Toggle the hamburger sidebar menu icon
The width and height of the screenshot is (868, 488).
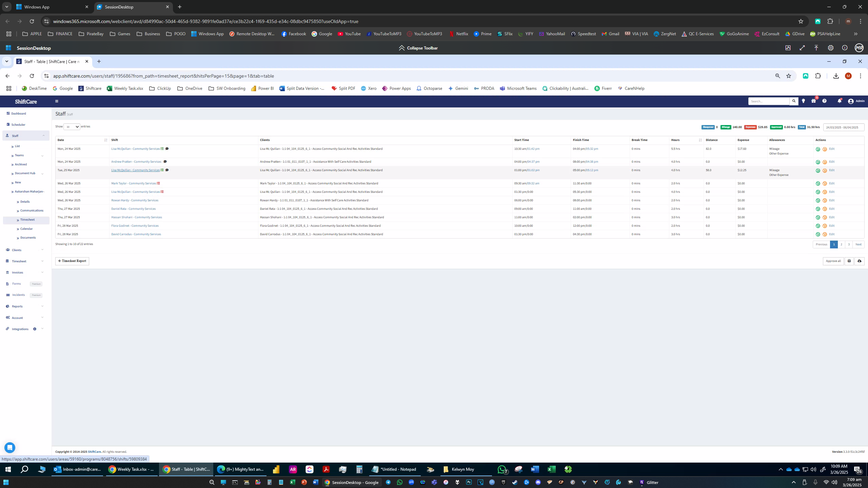(x=57, y=101)
